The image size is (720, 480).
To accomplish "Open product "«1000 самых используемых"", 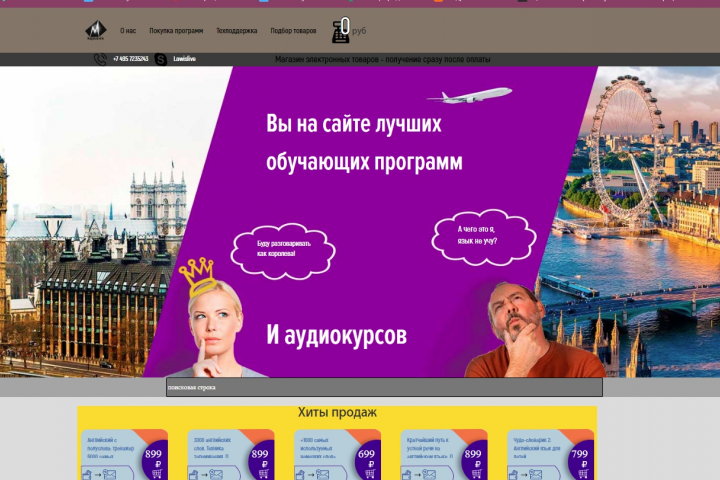I will coord(318,448).
